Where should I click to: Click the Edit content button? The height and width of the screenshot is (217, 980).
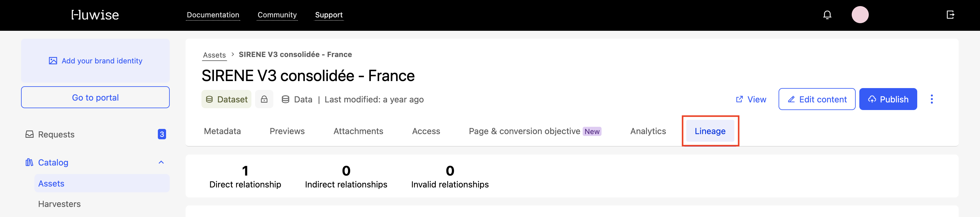pos(817,99)
